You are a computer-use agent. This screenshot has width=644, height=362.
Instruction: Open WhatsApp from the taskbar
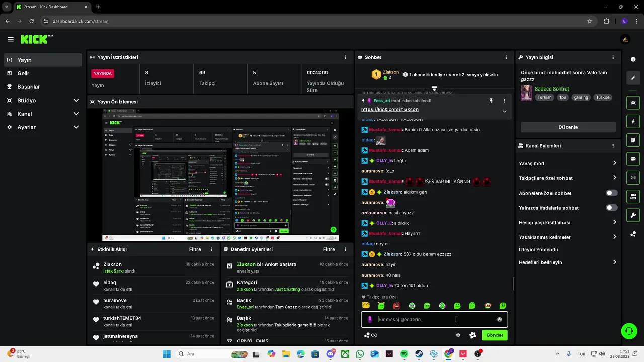tap(360, 354)
